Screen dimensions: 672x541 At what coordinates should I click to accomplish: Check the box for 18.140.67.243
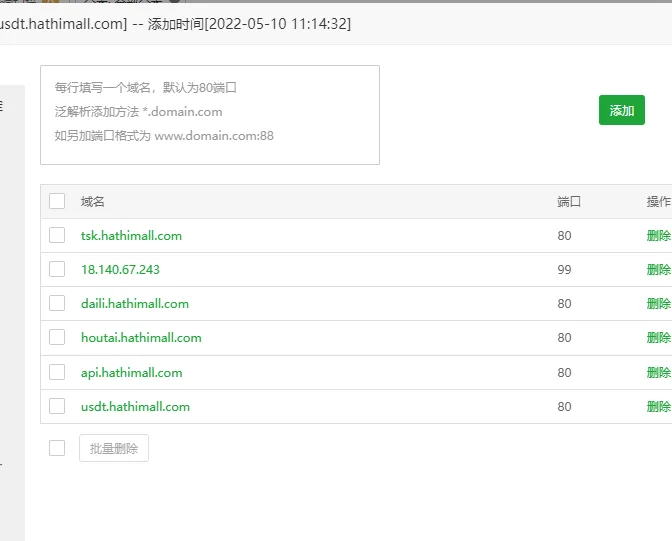pos(57,269)
